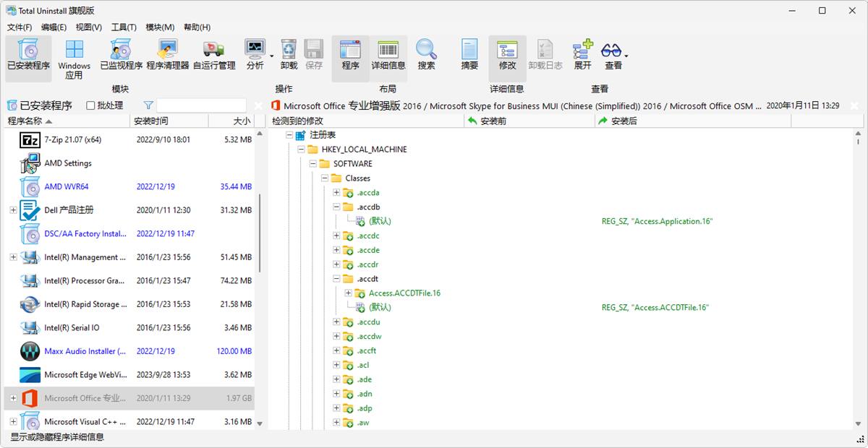Open the 模块(M) menu

160,27
